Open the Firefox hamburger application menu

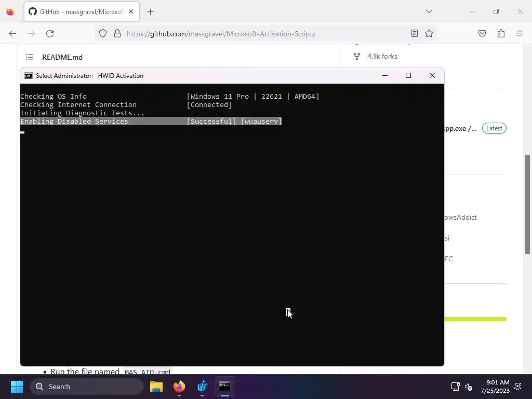pyautogui.click(x=520, y=33)
